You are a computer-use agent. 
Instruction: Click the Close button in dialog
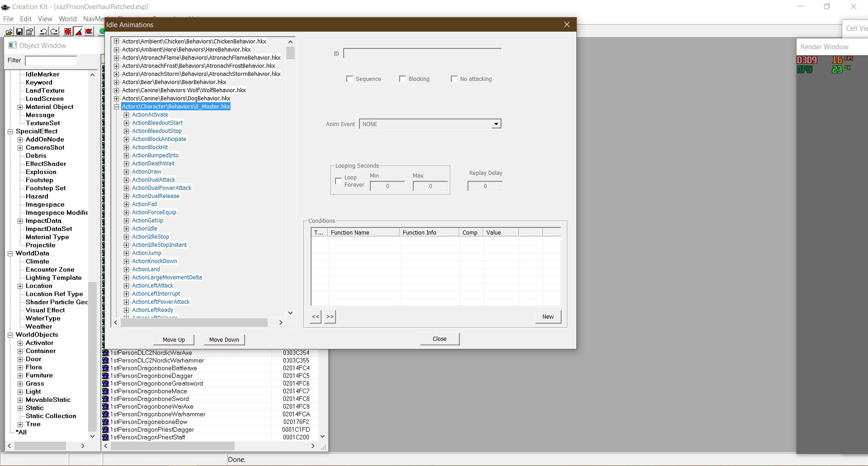(439, 339)
